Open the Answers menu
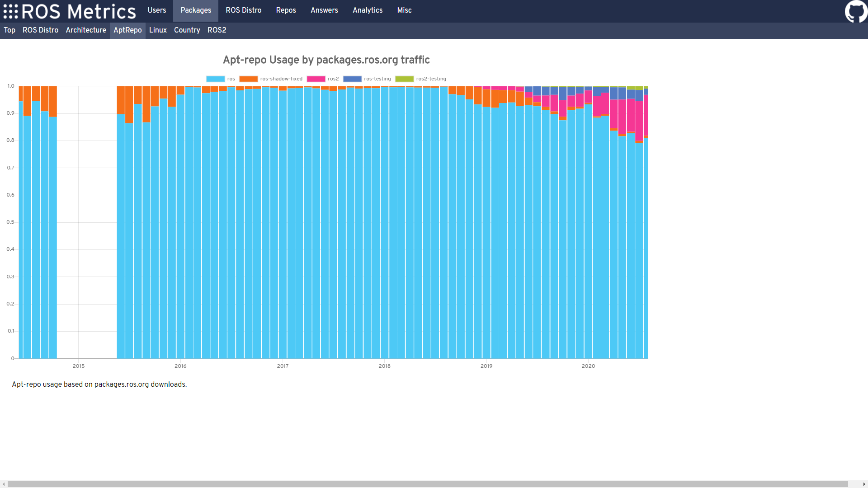 pyautogui.click(x=324, y=10)
